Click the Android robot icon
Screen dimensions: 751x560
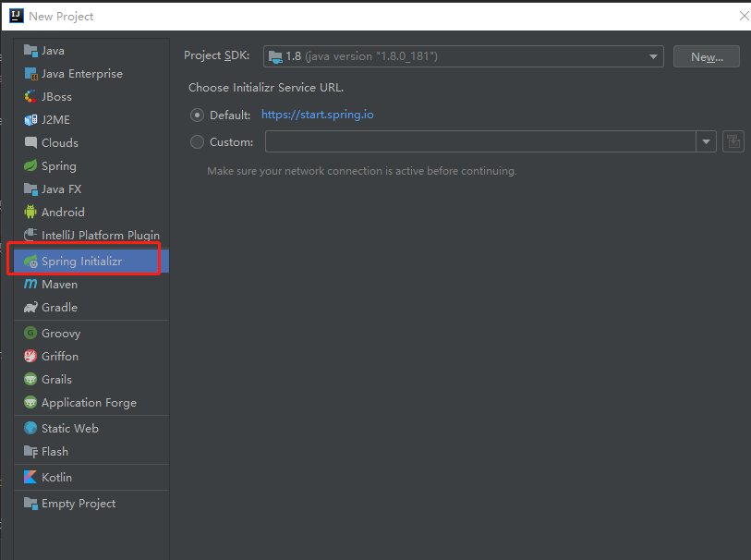(30, 212)
